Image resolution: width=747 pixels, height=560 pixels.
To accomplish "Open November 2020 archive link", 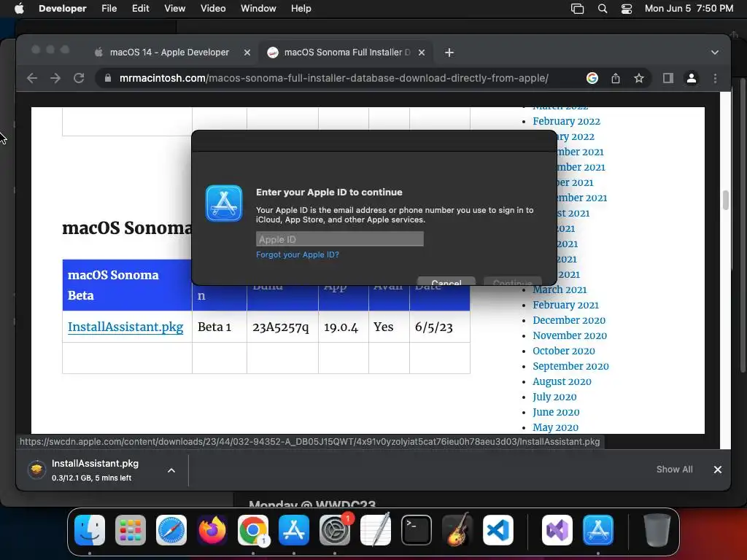I will coord(570,335).
